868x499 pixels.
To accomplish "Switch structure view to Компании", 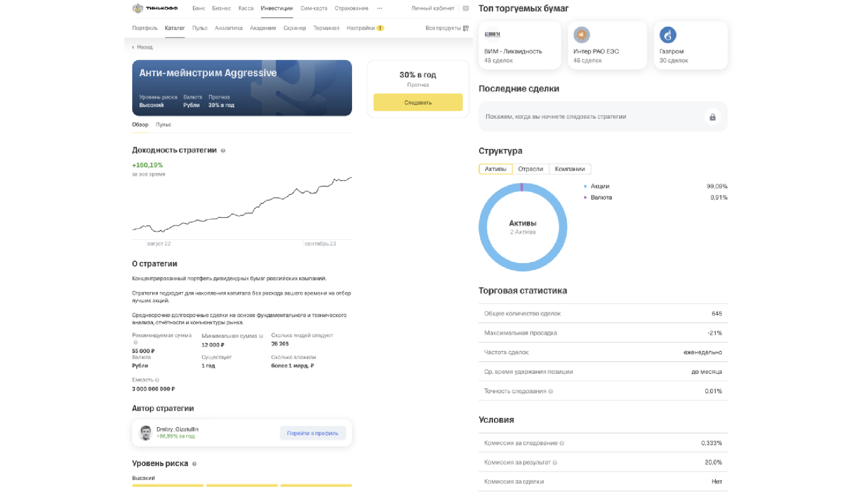I will pyautogui.click(x=570, y=169).
